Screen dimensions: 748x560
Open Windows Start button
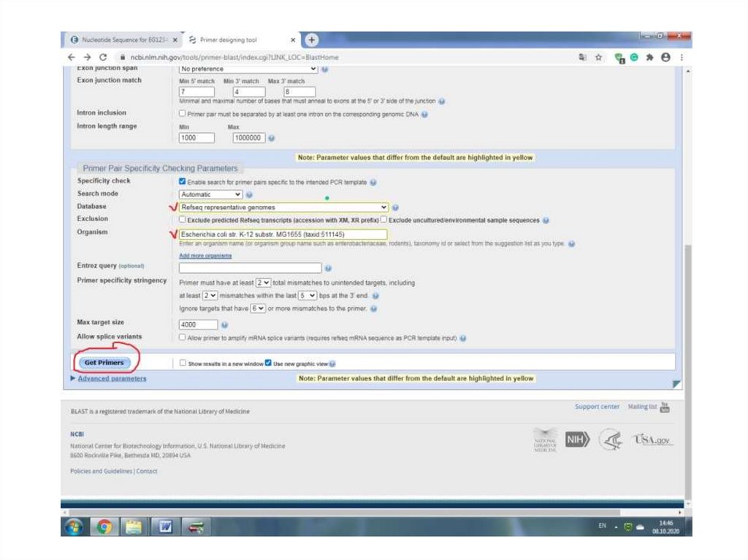click(x=74, y=526)
